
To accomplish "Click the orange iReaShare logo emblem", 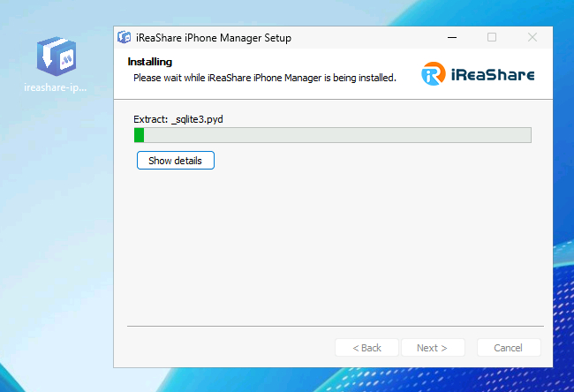I will pos(432,74).
